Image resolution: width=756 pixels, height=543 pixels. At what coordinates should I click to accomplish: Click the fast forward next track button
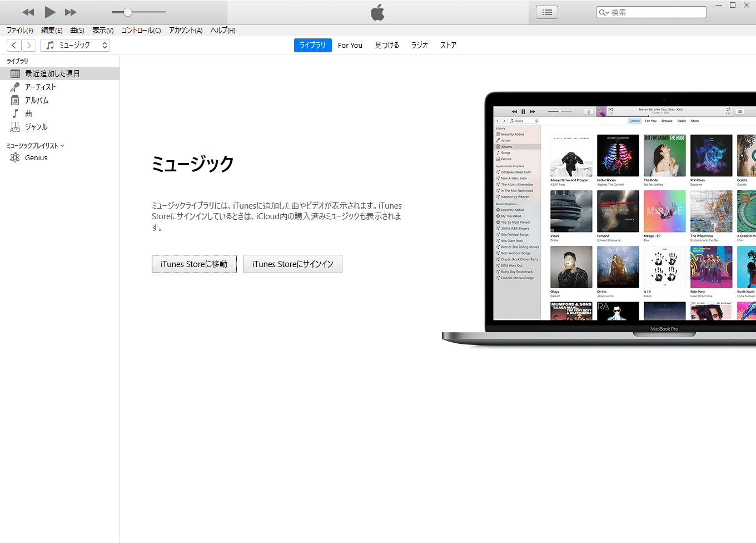tap(71, 12)
